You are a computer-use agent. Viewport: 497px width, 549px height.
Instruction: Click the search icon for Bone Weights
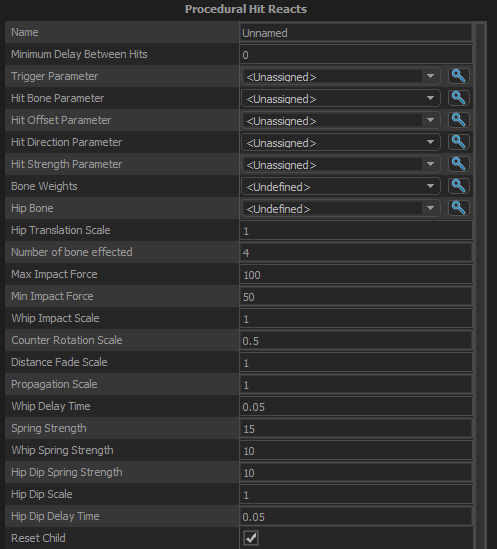(458, 186)
